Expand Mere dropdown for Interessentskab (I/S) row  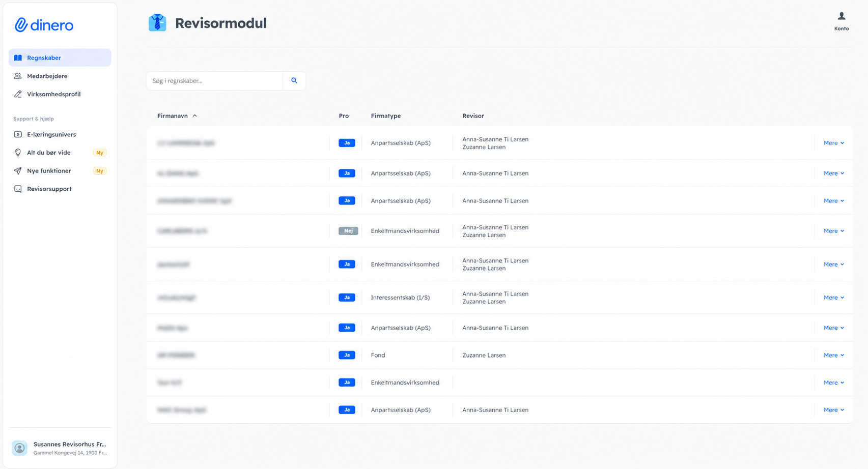pyautogui.click(x=834, y=298)
